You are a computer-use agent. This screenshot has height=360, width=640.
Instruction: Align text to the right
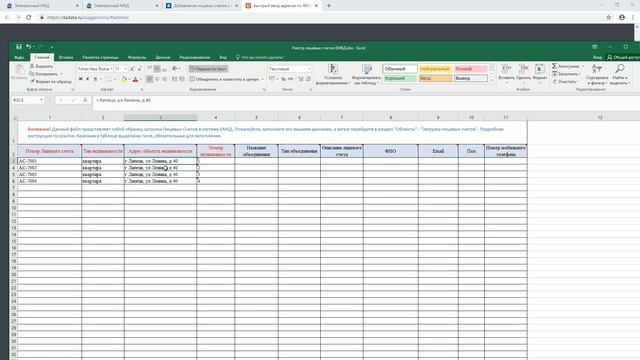tap(164, 79)
